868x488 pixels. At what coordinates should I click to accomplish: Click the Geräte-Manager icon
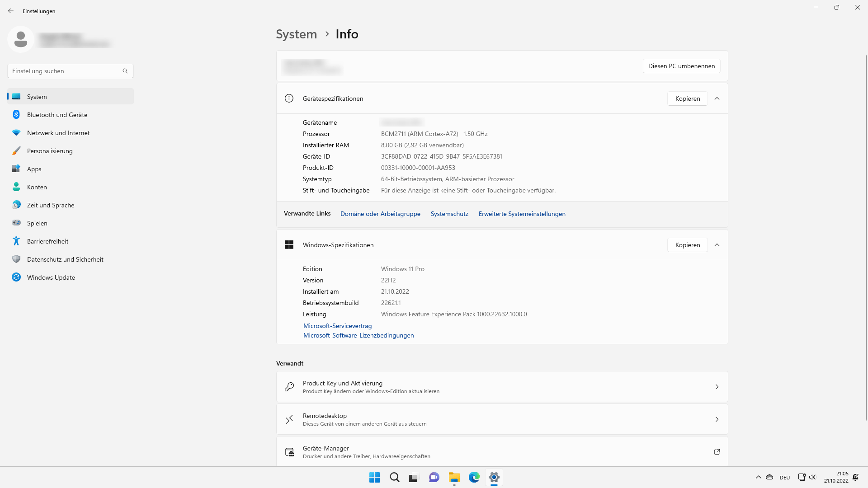pos(289,452)
